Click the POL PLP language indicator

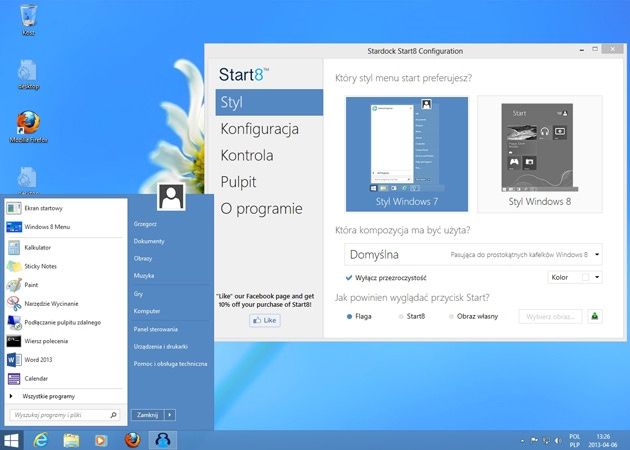coord(575,440)
